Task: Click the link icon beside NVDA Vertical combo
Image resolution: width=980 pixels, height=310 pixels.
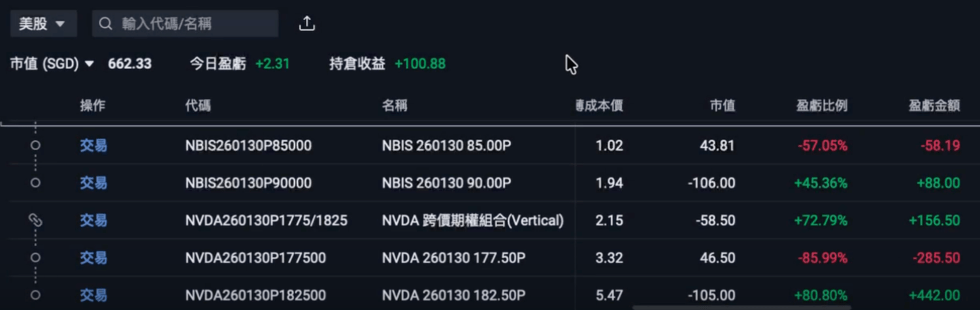Action: [35, 221]
